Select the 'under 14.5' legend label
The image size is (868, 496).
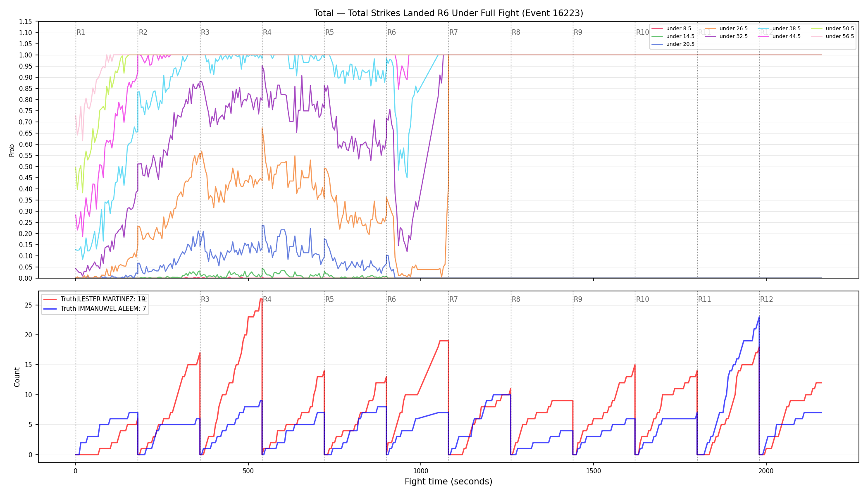(x=680, y=36)
